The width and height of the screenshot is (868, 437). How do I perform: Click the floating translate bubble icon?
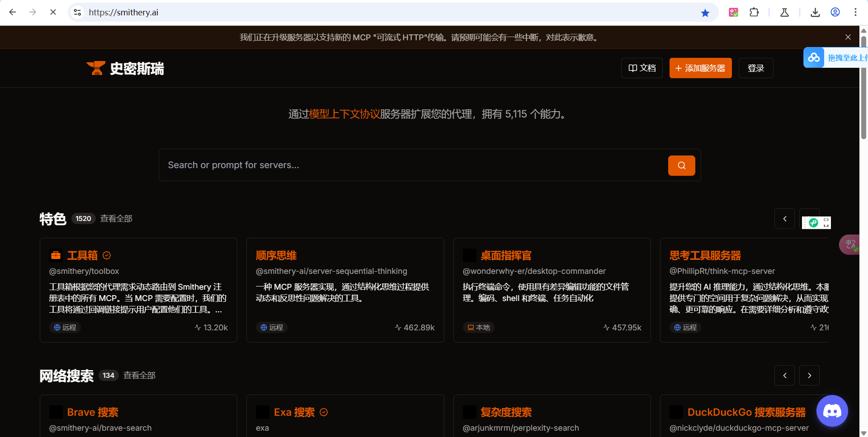850,244
